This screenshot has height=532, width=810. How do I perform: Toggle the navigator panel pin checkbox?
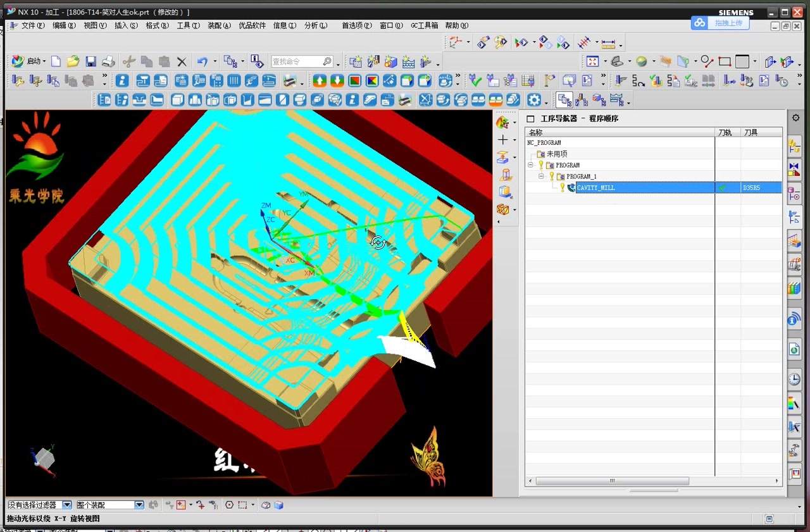pos(531,118)
